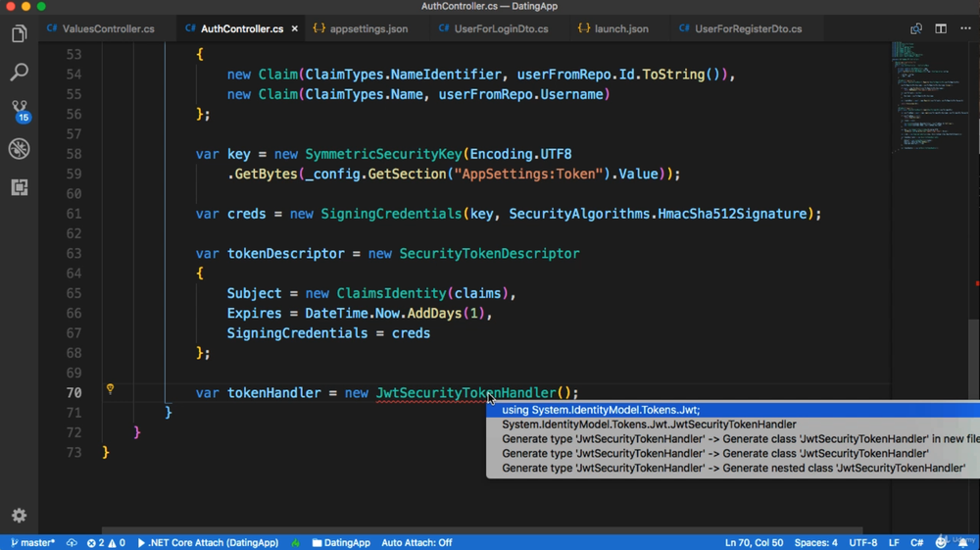Image resolution: width=980 pixels, height=550 pixels.
Task: Choose 'using System.IdentityModel.Tokens.Jwt;' quick fix
Action: point(733,410)
